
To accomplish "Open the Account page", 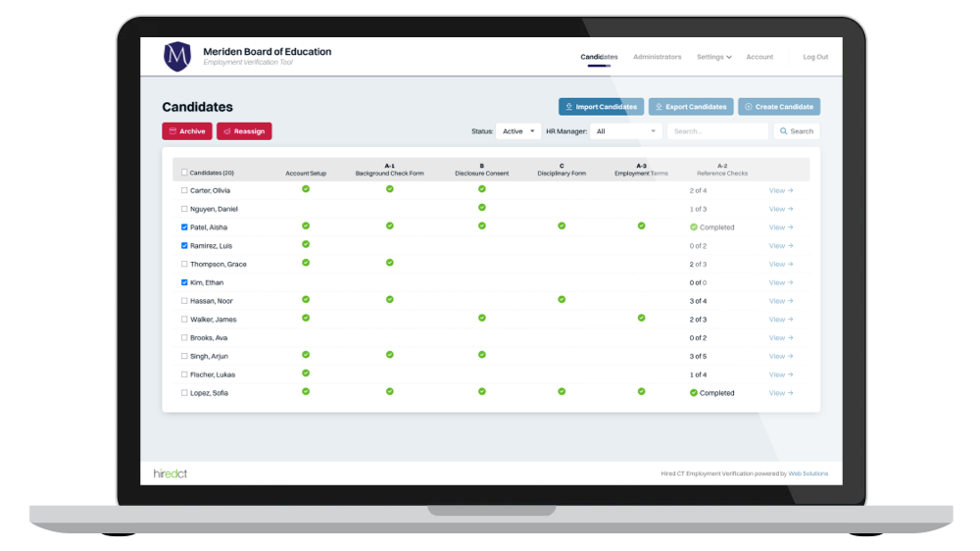I will pyautogui.click(x=759, y=57).
